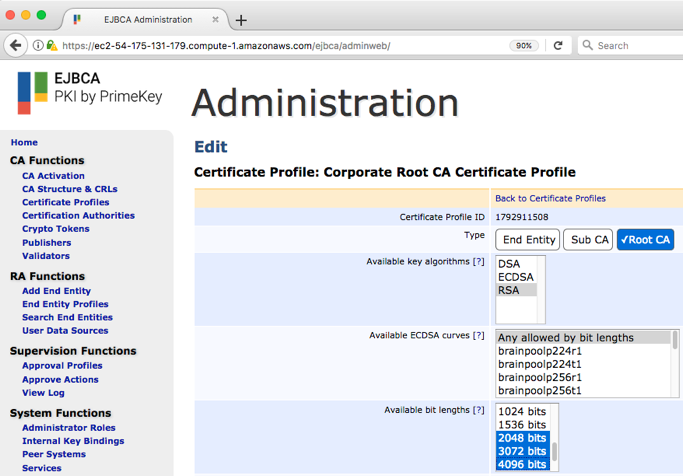Viewport: 683px width, 476px height.
Task: Open Certificate Profiles in the sidebar
Action: coord(66,202)
